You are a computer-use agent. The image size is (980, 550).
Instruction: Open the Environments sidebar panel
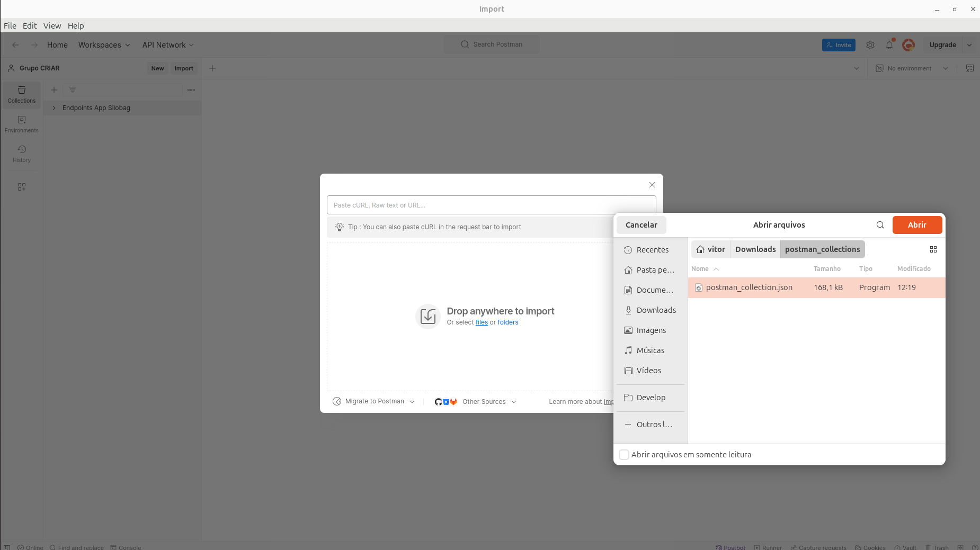[x=22, y=124]
